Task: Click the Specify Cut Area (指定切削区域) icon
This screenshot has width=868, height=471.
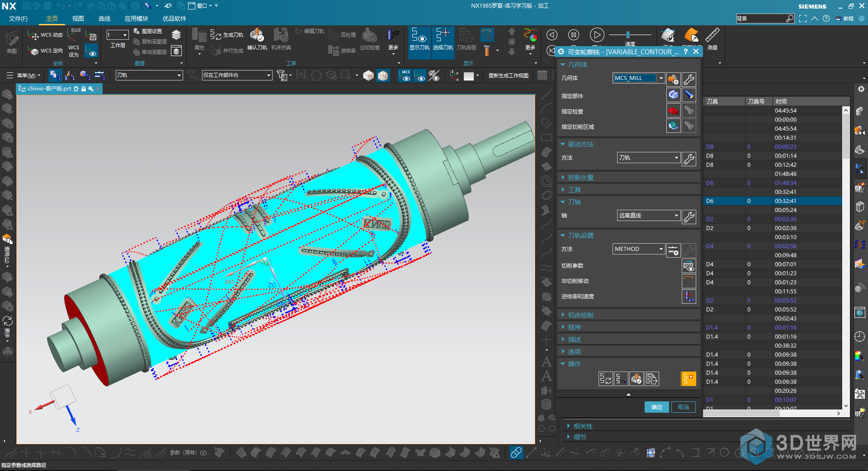Action: [x=673, y=126]
